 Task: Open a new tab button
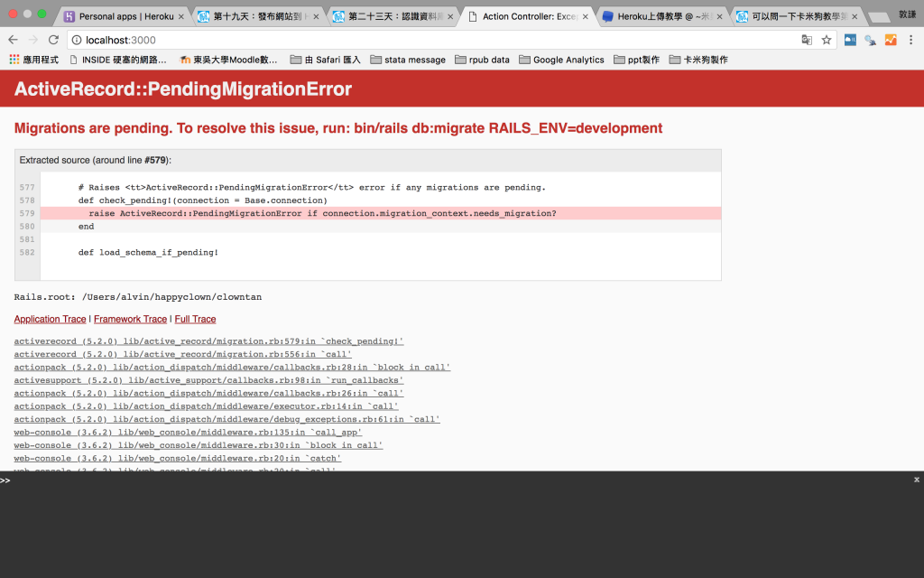tap(879, 17)
